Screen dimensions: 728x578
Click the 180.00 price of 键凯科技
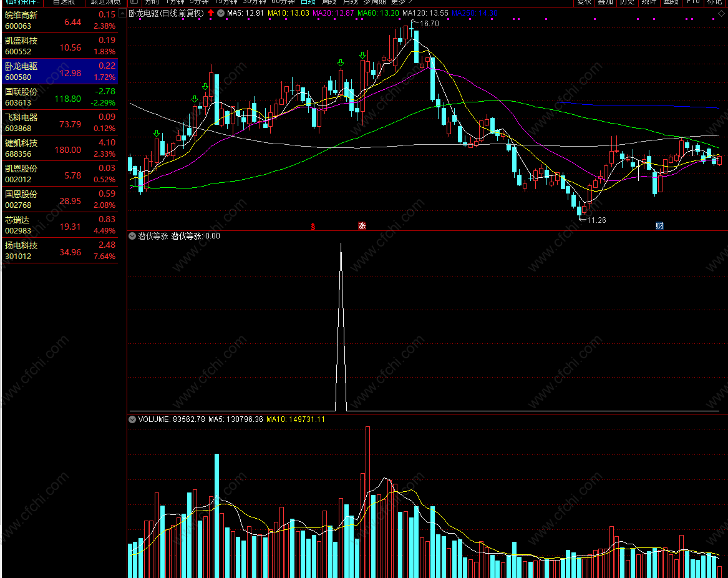pos(68,150)
